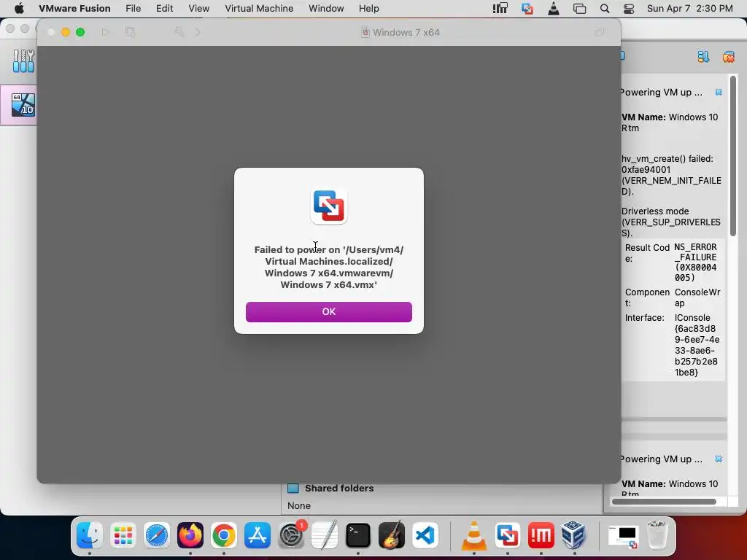Open the Virtual Machine menu
Viewport: 747px width, 560px height.
coord(259,8)
